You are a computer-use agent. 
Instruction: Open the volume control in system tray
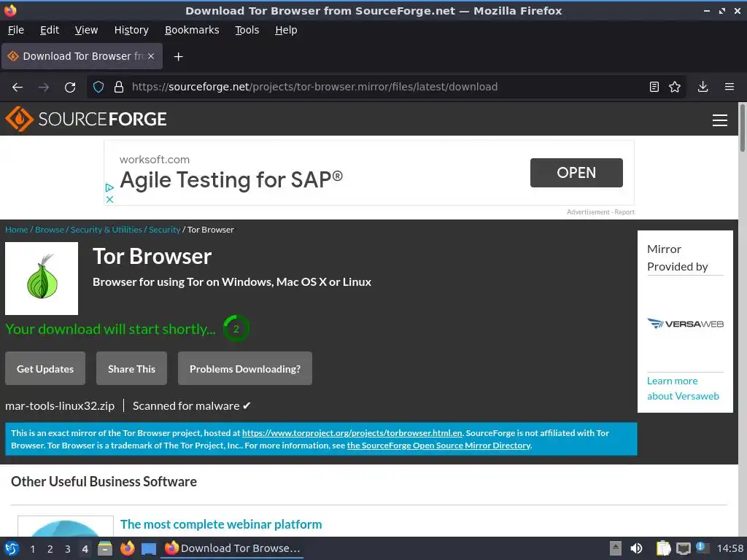tap(637, 548)
